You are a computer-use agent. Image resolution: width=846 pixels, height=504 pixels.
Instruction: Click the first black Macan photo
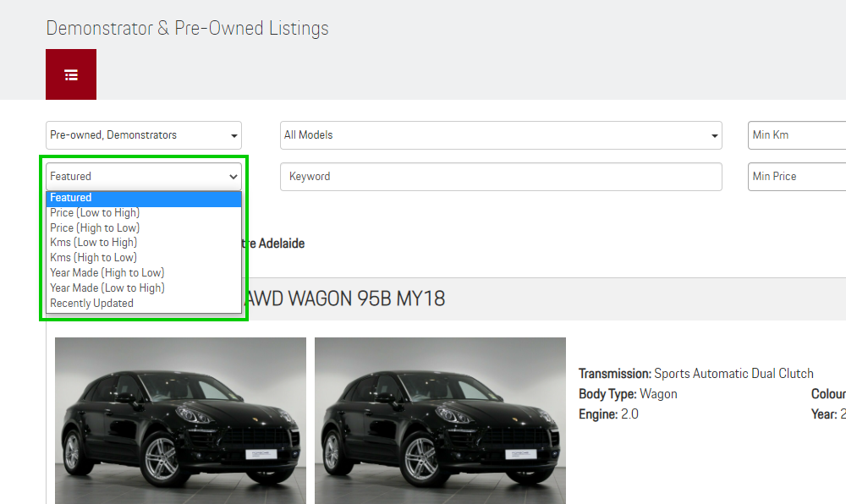coord(180,420)
